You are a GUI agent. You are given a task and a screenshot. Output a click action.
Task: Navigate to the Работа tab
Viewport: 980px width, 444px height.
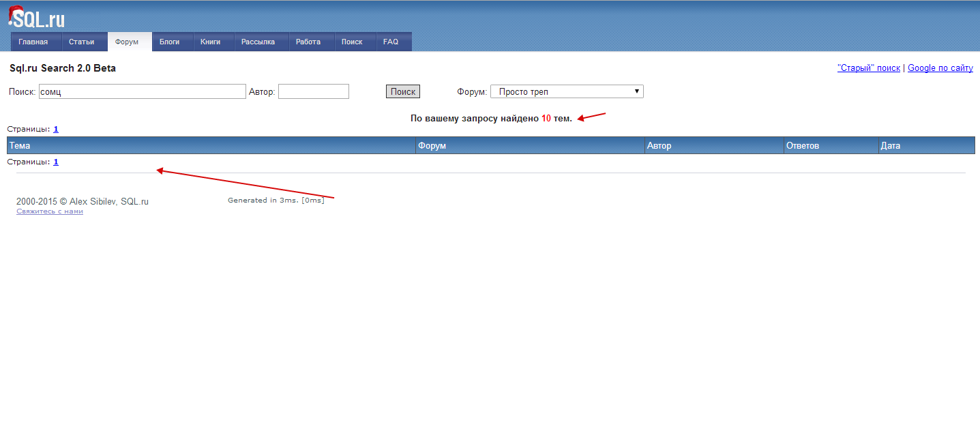[x=308, y=42]
